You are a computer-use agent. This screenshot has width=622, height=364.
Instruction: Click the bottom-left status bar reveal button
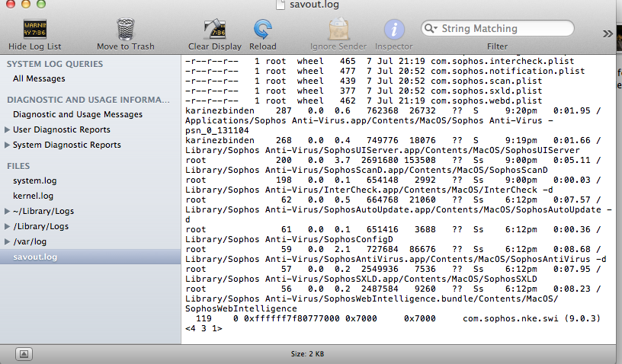tap(24, 353)
